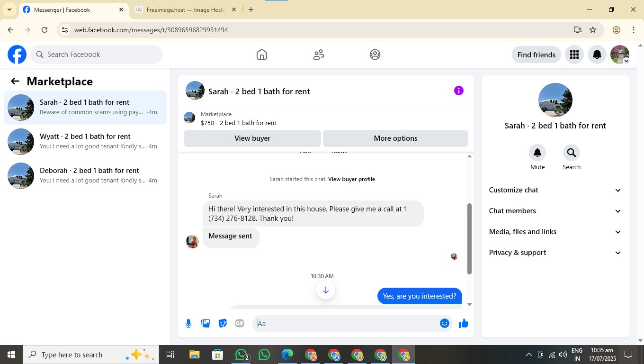Open the account profile picture menu
Image resolution: width=644 pixels, height=364 pixels.
[x=620, y=55]
